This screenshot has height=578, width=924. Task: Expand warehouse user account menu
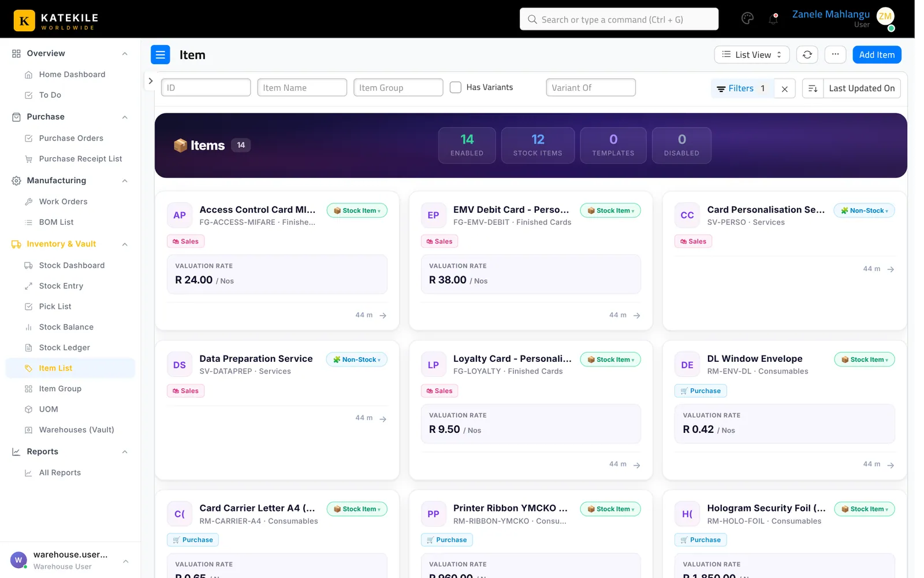[x=125, y=561]
